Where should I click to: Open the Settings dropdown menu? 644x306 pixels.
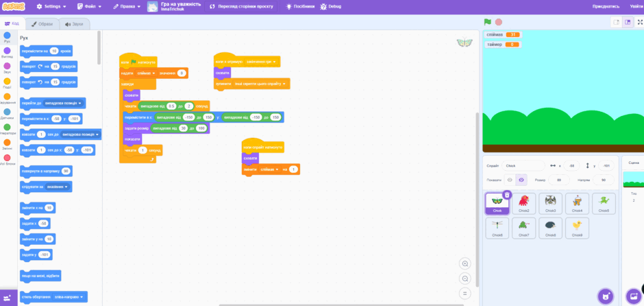coord(51,7)
